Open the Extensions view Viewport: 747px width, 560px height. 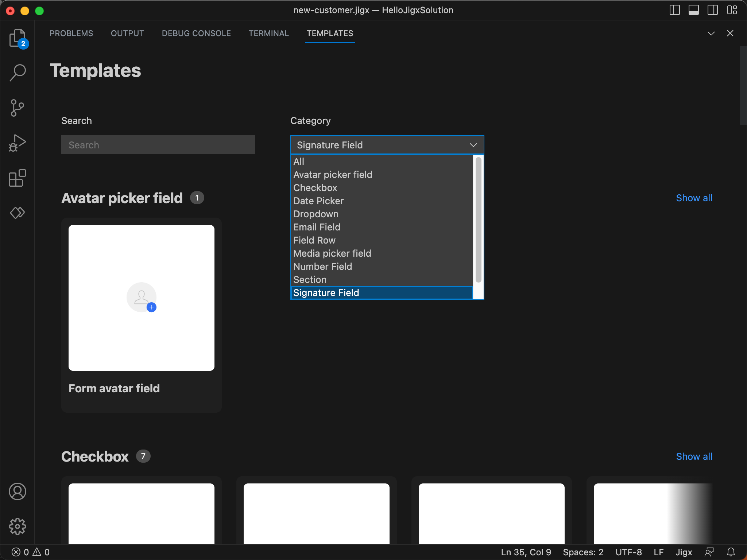click(18, 178)
